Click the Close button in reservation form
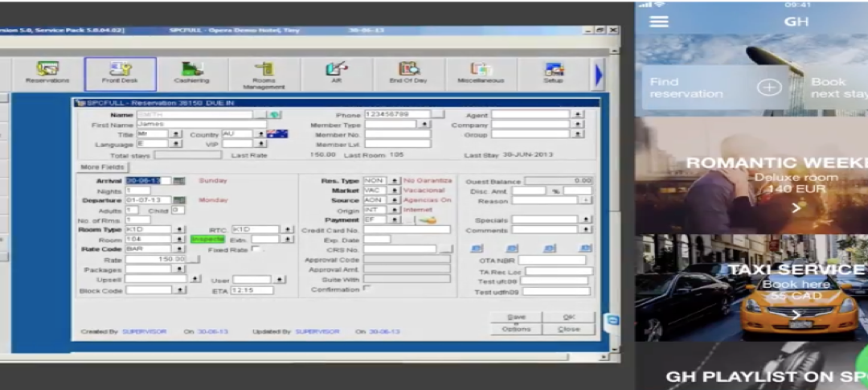The image size is (868, 390). (568, 329)
